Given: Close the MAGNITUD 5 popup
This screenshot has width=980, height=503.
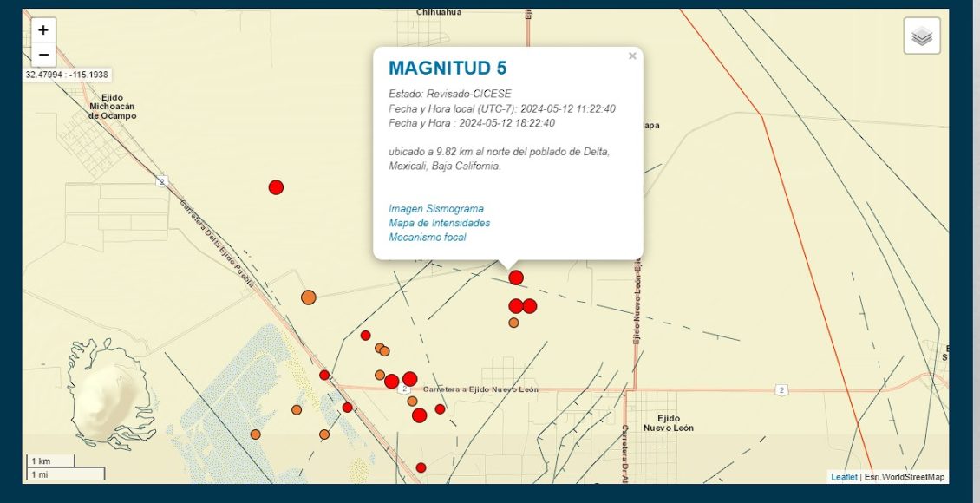Looking at the screenshot, I should pyautogui.click(x=632, y=56).
